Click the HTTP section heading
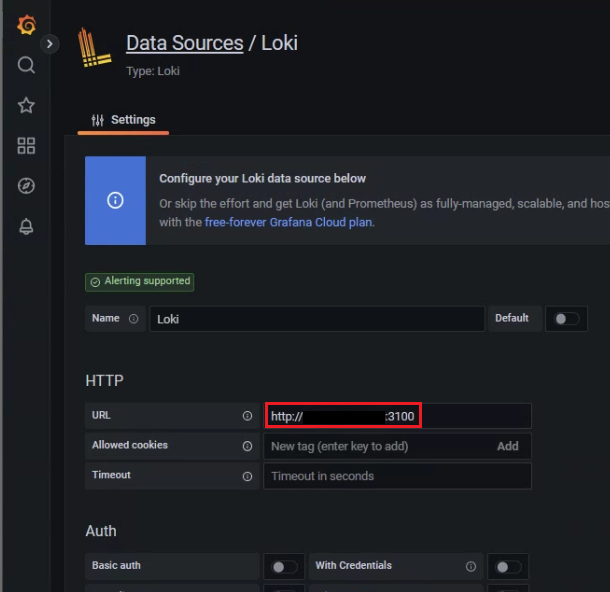 [105, 380]
